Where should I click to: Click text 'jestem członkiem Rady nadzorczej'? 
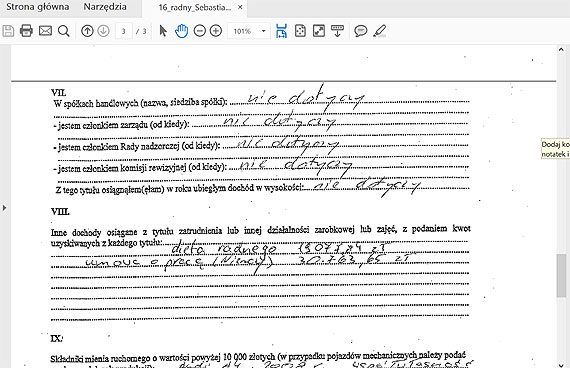[119, 147]
